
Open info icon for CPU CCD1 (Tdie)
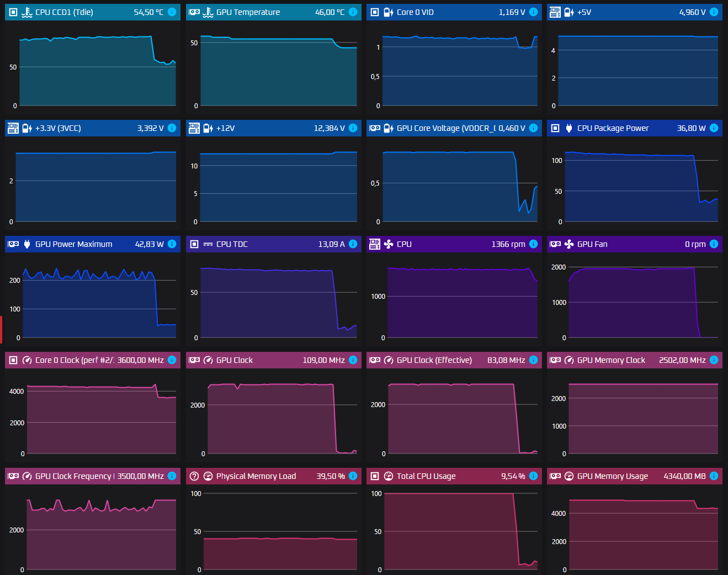click(x=172, y=12)
